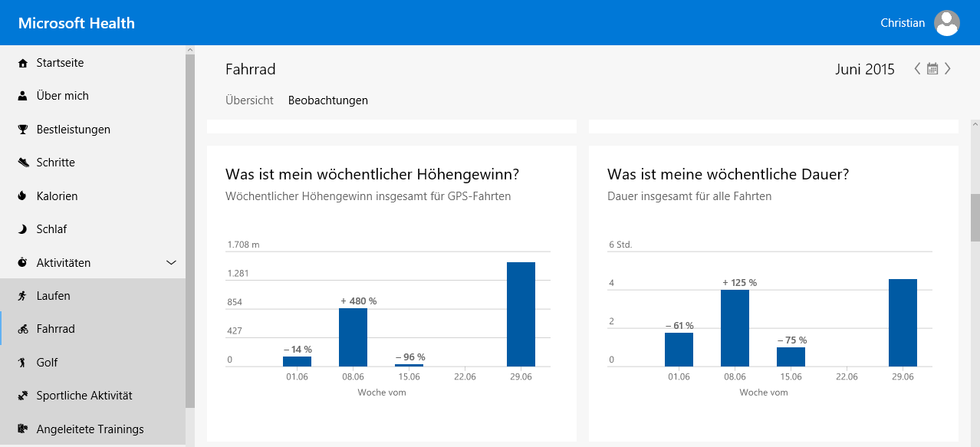Open Angeleitete Trainings in sidebar

pyautogui.click(x=90, y=429)
